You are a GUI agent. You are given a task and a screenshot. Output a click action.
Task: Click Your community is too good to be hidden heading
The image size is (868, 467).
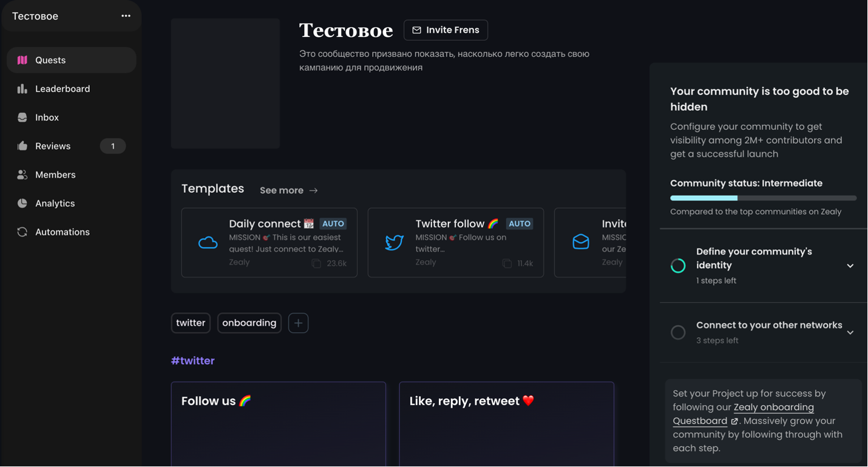(x=759, y=99)
